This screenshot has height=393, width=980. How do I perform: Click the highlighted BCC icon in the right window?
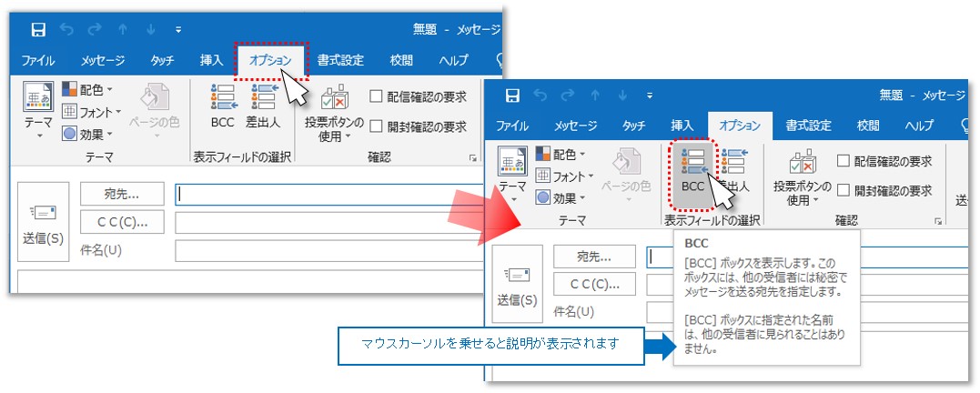pos(693,170)
